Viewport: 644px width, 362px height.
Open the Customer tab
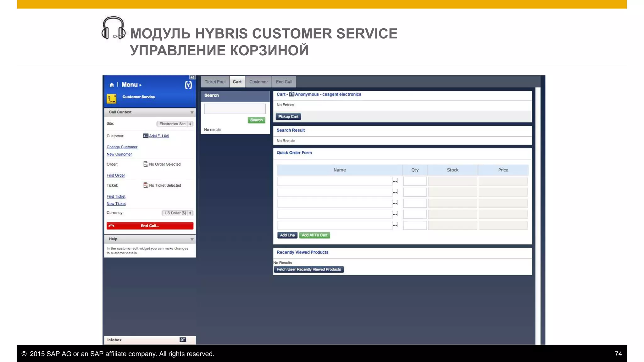[258, 82]
